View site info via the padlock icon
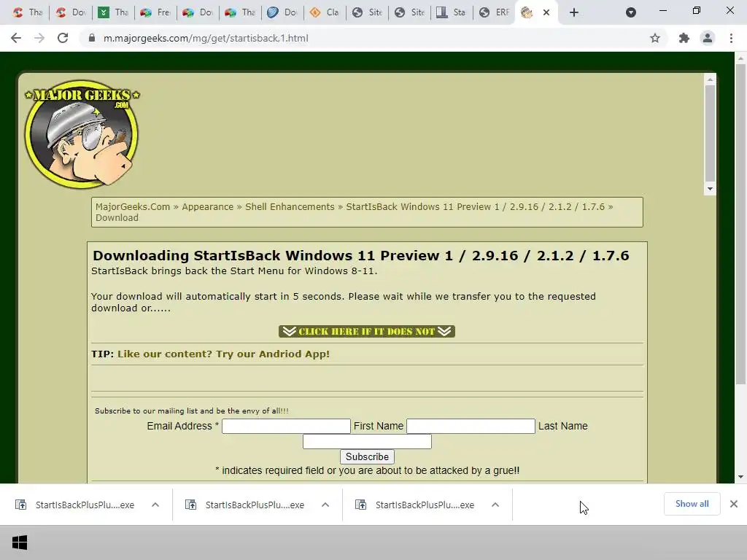The width and height of the screenshot is (747, 560). tap(92, 38)
